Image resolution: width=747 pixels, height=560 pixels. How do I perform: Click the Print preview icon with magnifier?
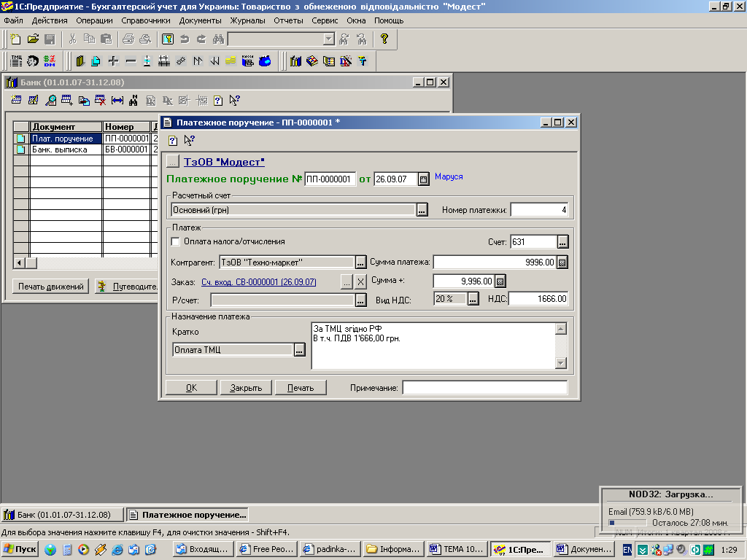[145, 39]
